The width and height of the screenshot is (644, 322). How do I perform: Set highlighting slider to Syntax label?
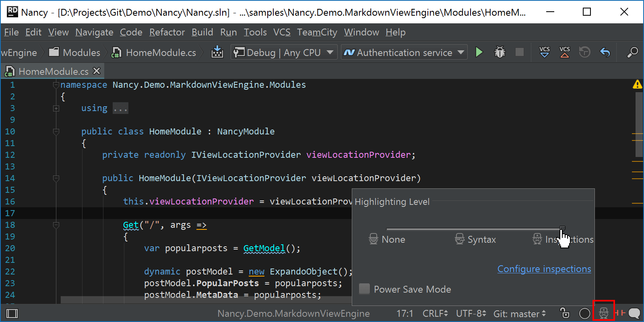481,239
